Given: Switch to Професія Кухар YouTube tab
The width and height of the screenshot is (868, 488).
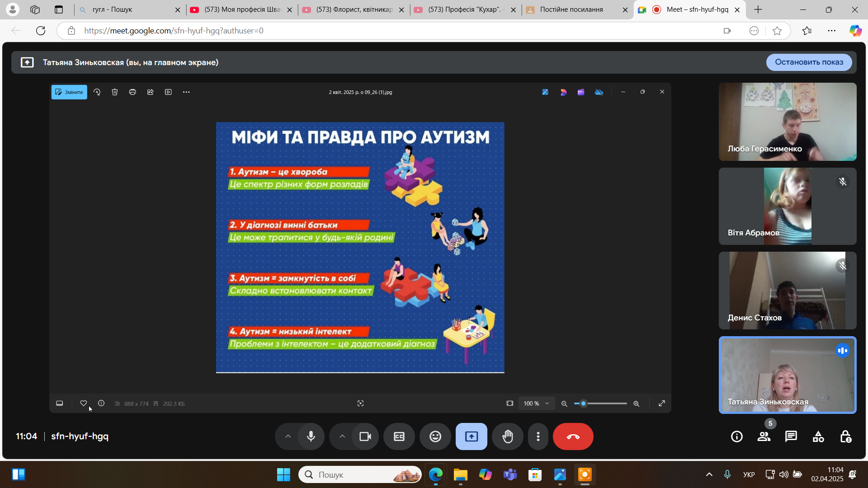Looking at the screenshot, I should [465, 9].
